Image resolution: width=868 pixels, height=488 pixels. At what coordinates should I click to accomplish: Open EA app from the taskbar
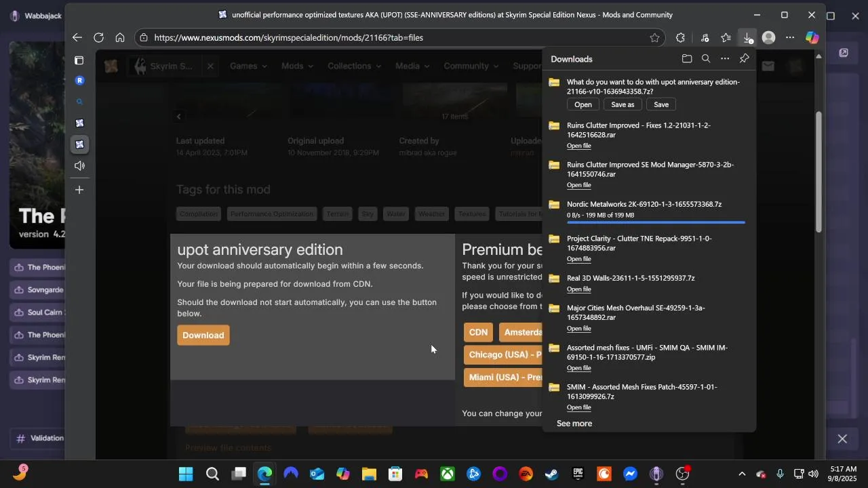526,474
